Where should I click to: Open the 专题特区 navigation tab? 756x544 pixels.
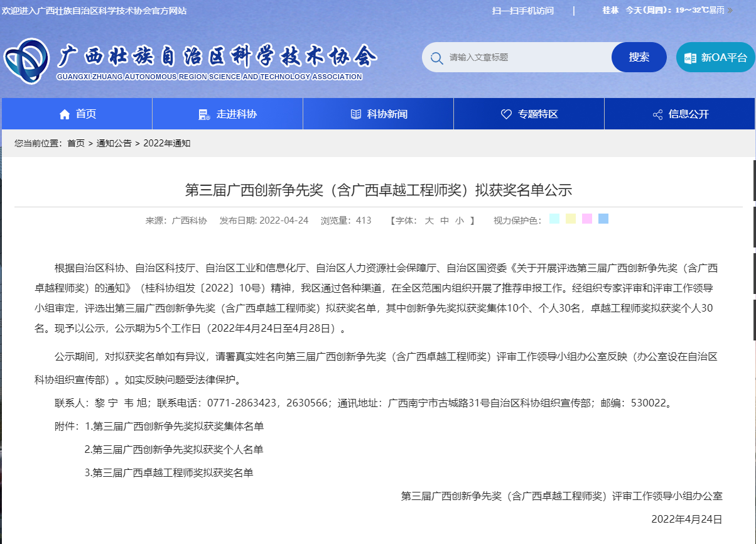[529, 114]
